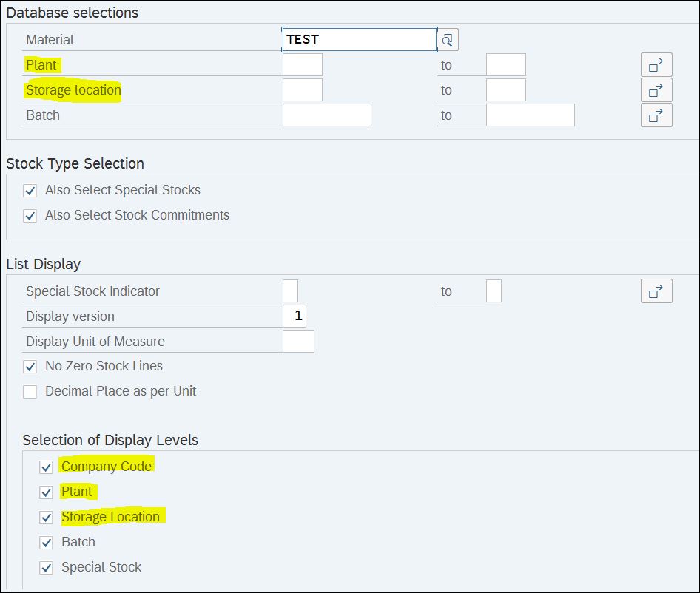Toggle Company Code display level
700x593 pixels.
click(47, 467)
